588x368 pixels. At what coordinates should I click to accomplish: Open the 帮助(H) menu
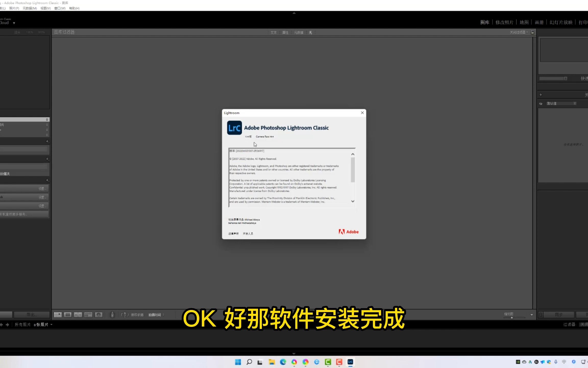pos(74,8)
